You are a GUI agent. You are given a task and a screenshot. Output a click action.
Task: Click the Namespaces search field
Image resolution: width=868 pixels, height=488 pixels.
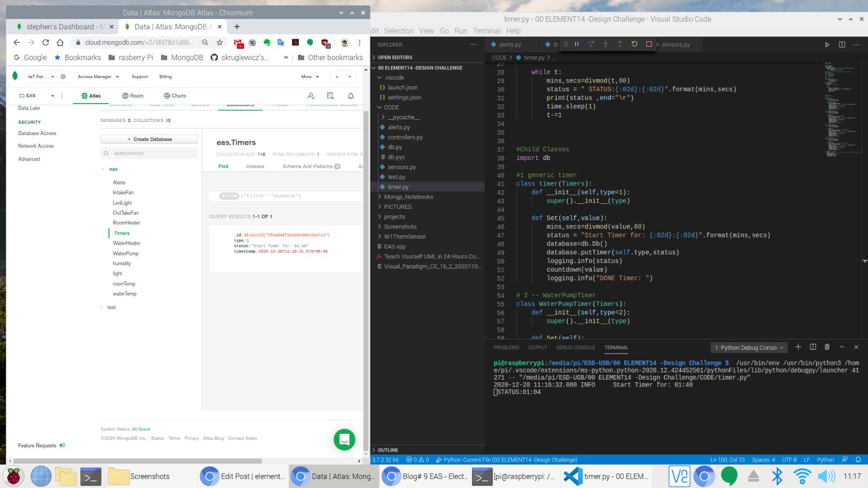click(x=149, y=153)
